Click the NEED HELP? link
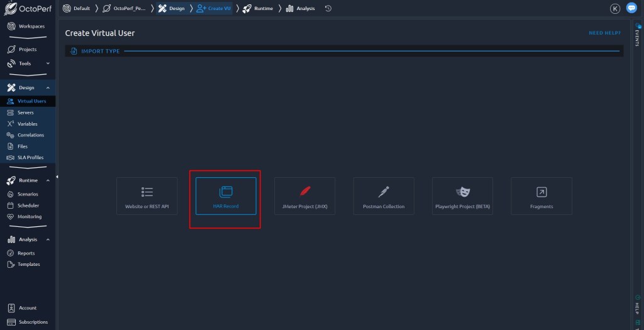644x330 pixels. coord(604,33)
